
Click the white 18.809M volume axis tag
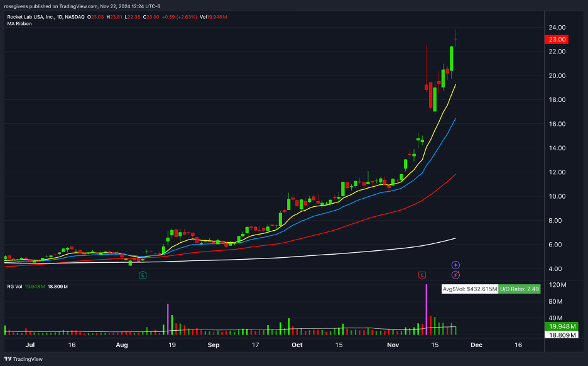point(562,335)
